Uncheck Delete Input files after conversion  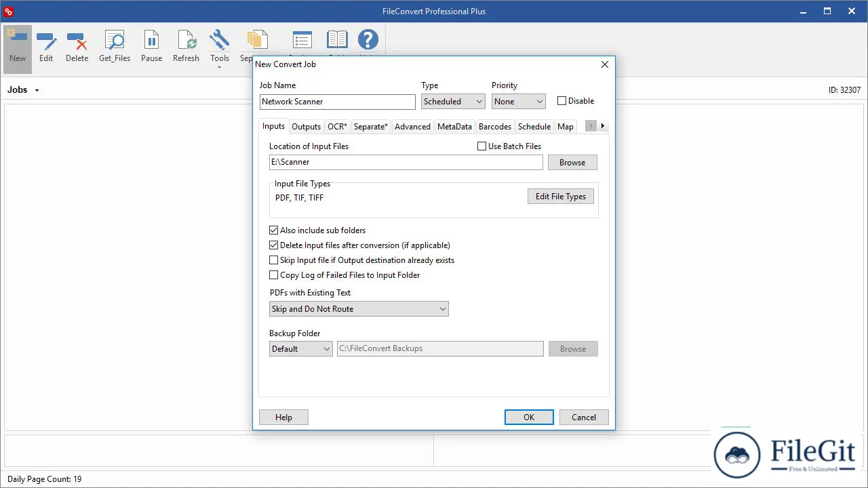tap(274, 245)
